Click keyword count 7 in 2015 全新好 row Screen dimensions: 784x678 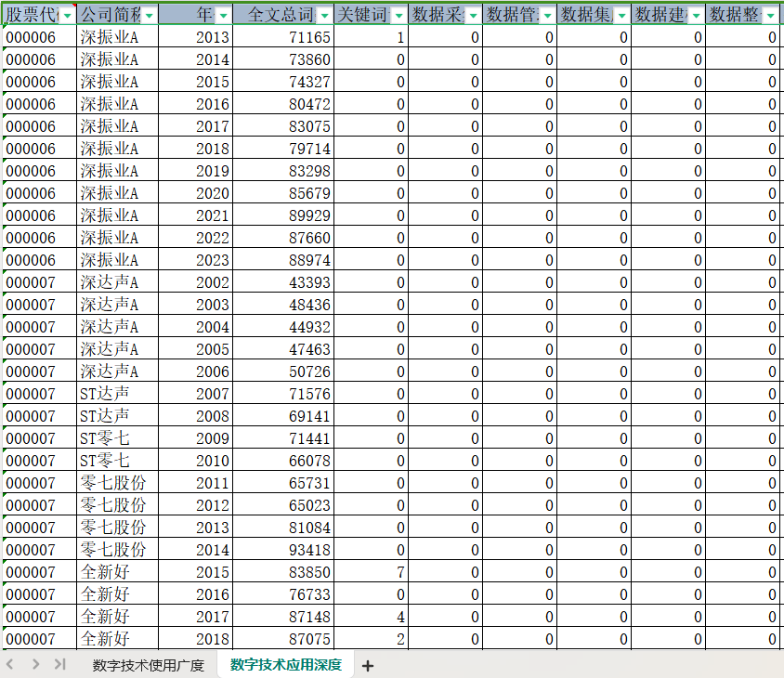pyautogui.click(x=371, y=571)
